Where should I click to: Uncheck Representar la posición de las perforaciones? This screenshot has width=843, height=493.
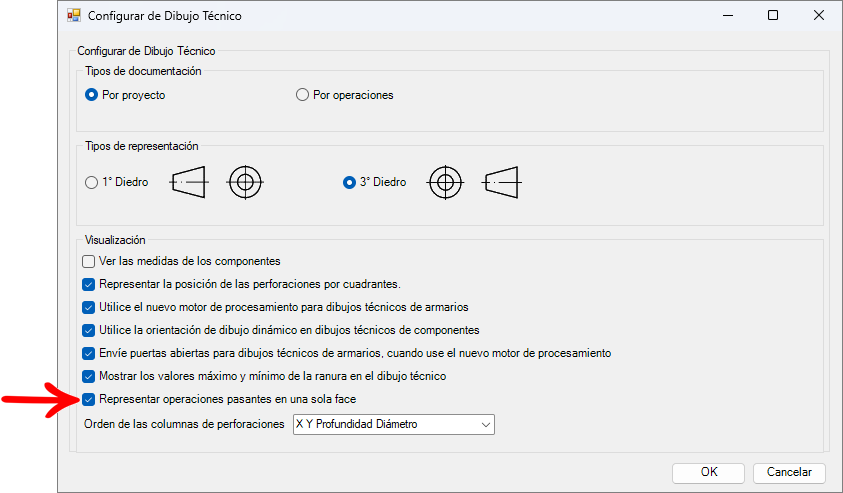(x=89, y=284)
